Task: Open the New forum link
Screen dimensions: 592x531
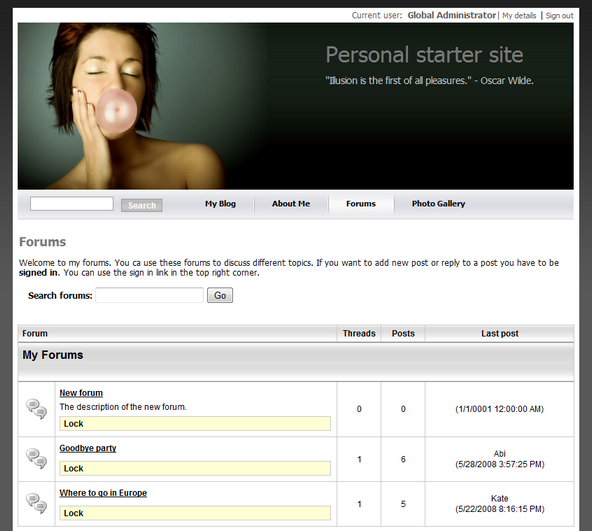Action: [x=81, y=393]
